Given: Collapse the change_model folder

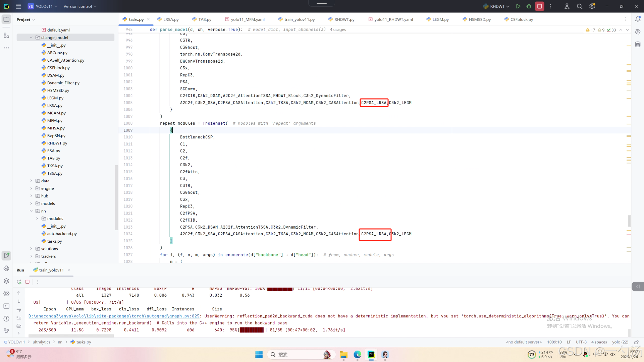Looking at the screenshot, I should tap(31, 38).
